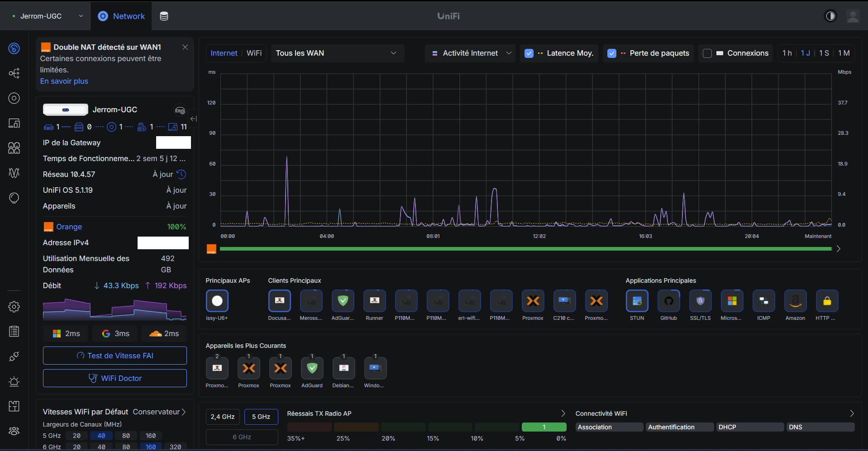Select 80 MHz channel width for 5 GHz
Viewport: 868px width, 451px height.
coord(126,436)
